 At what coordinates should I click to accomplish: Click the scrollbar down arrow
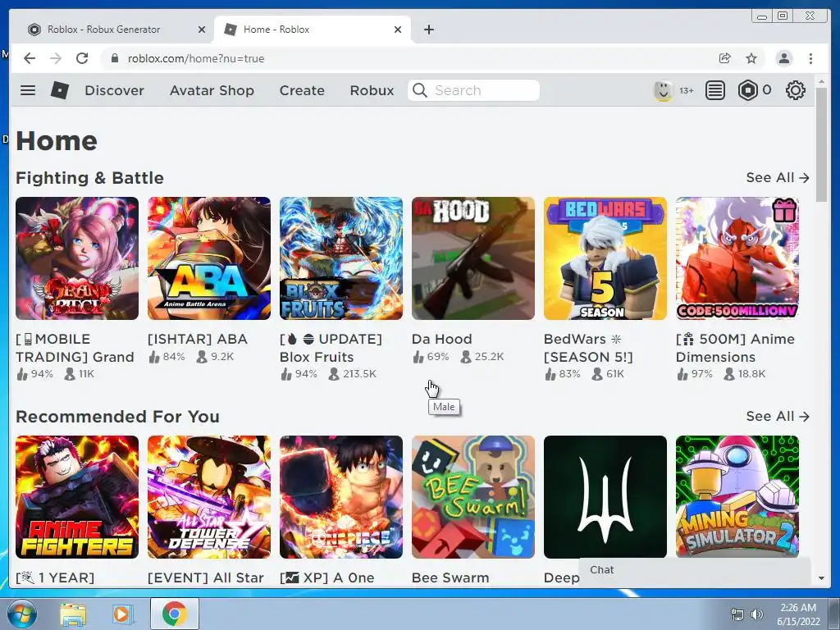pos(821,578)
